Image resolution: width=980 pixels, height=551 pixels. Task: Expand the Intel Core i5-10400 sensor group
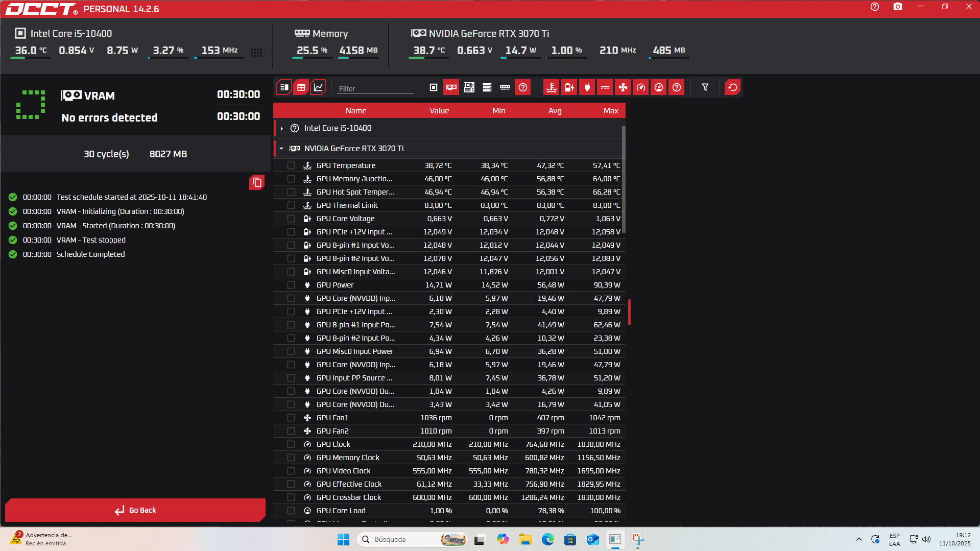point(281,128)
